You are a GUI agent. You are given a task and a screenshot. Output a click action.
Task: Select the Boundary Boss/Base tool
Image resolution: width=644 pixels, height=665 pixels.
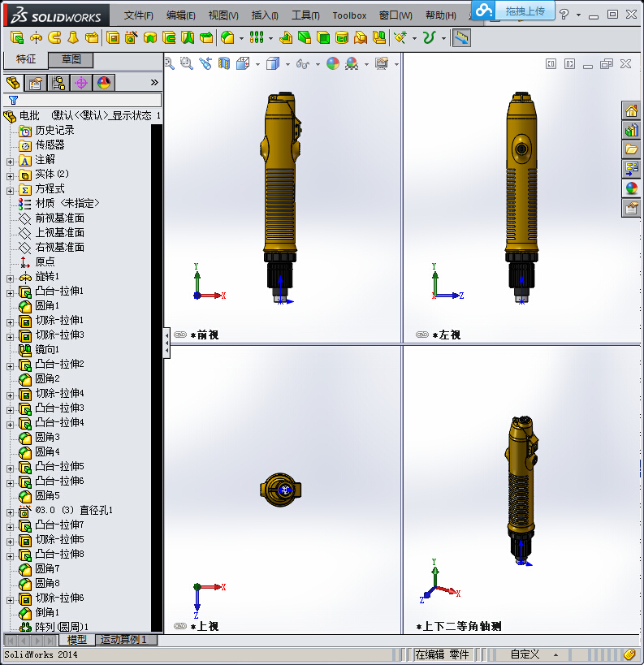click(x=92, y=37)
